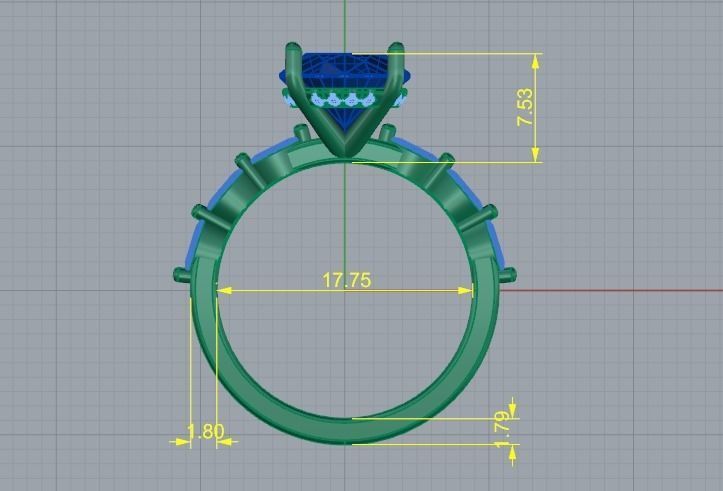Select the 1.79 bottom thickness dimension text

(x=503, y=429)
